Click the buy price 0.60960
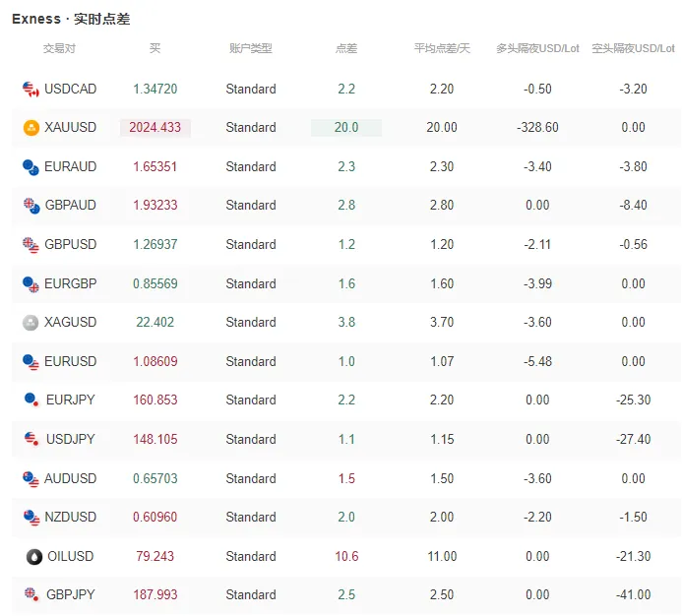Screen dimensions: 682x616 [x=155, y=518]
